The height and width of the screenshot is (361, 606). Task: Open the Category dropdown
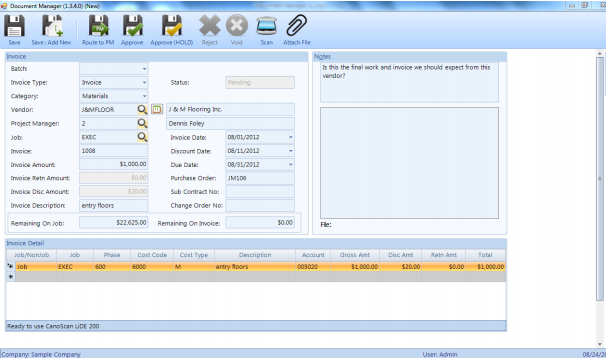[x=144, y=96]
